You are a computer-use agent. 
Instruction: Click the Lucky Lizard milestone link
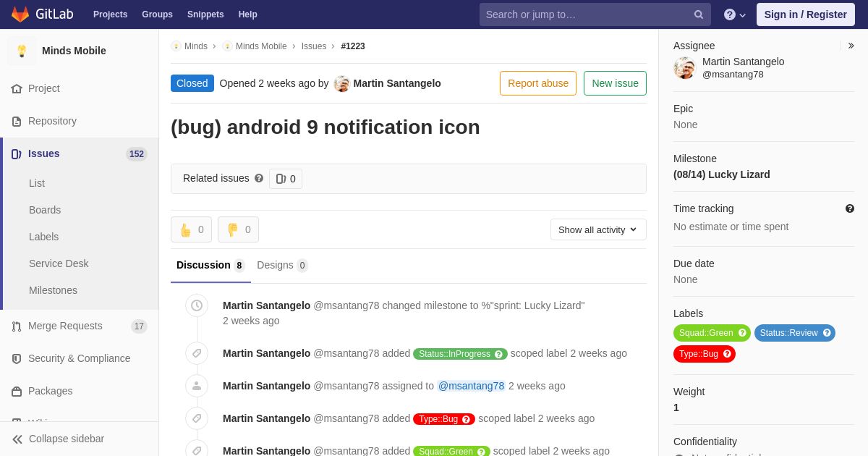coord(722,174)
